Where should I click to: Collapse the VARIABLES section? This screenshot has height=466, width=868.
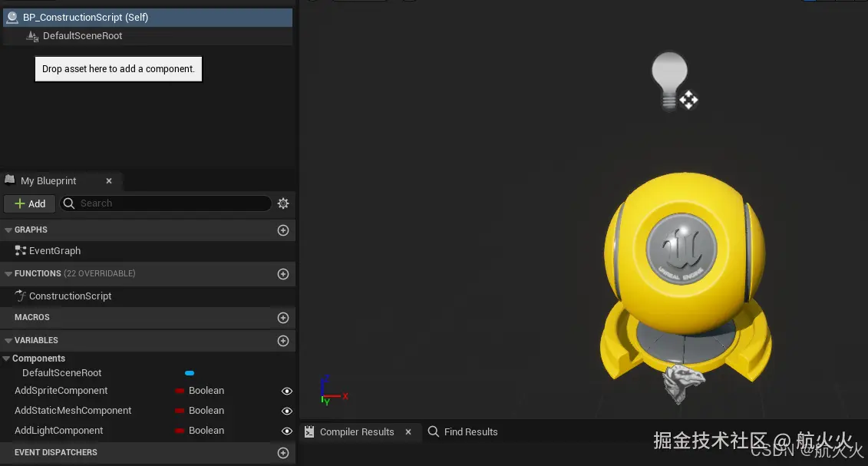coord(8,340)
